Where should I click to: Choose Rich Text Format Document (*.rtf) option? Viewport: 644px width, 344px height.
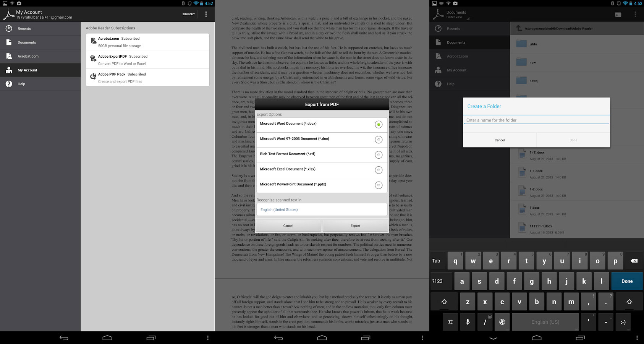(378, 155)
